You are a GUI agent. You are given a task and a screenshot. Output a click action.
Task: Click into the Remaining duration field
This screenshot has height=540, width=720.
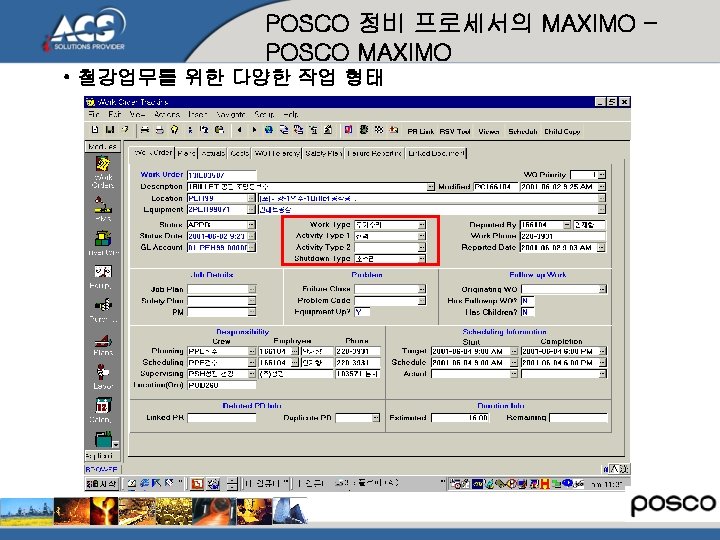[578, 418]
